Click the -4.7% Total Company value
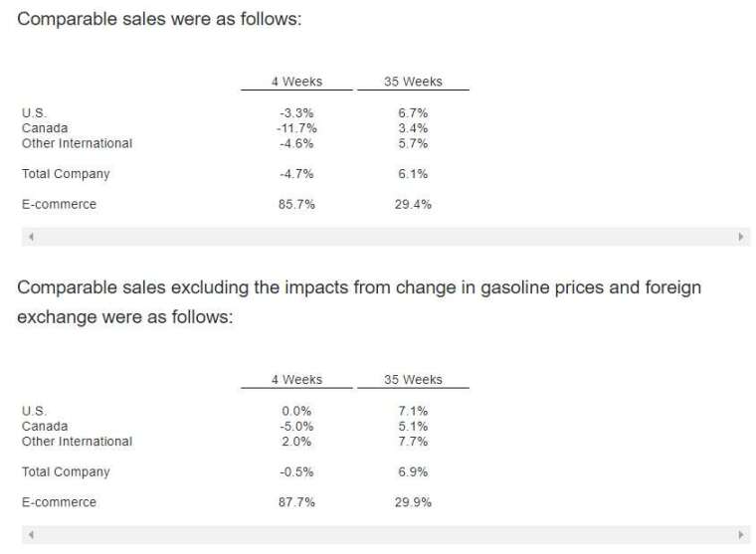The image size is (756, 554). point(296,174)
